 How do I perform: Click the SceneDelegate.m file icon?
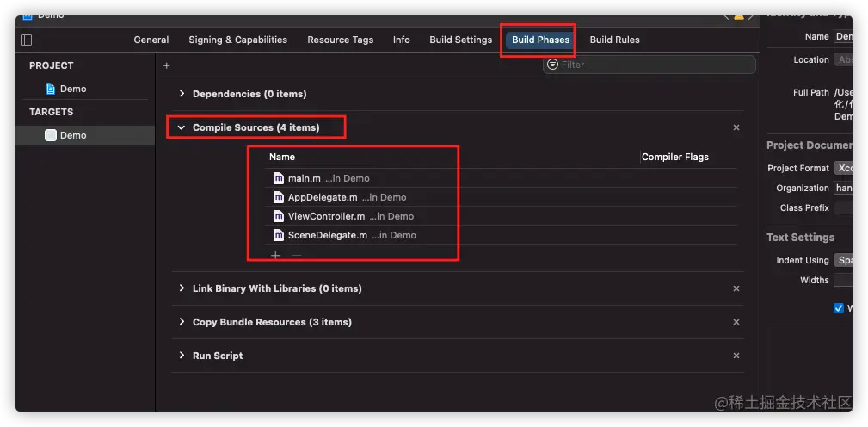point(279,235)
